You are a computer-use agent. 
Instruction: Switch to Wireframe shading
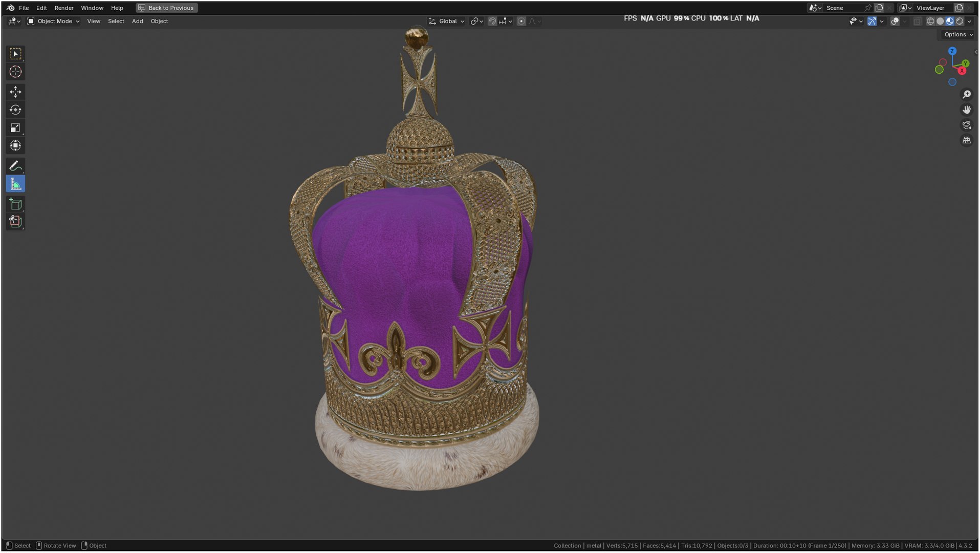(930, 21)
